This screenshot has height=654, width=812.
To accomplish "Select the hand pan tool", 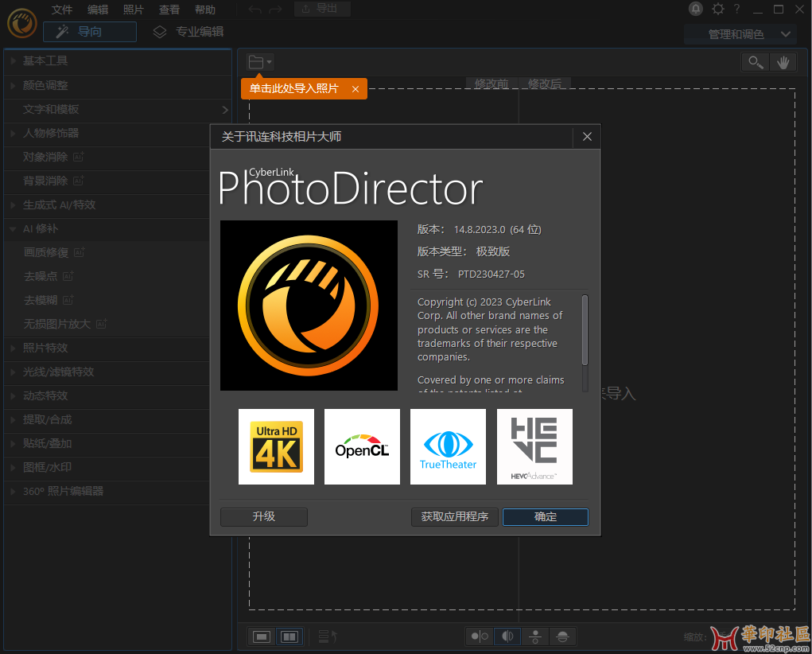I will coord(783,62).
